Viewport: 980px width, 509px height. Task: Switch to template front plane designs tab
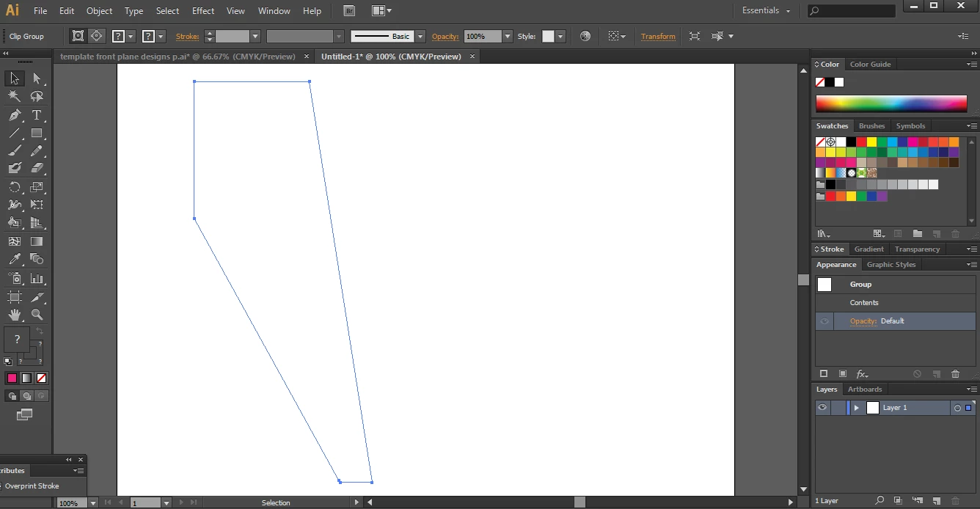[x=178, y=56]
